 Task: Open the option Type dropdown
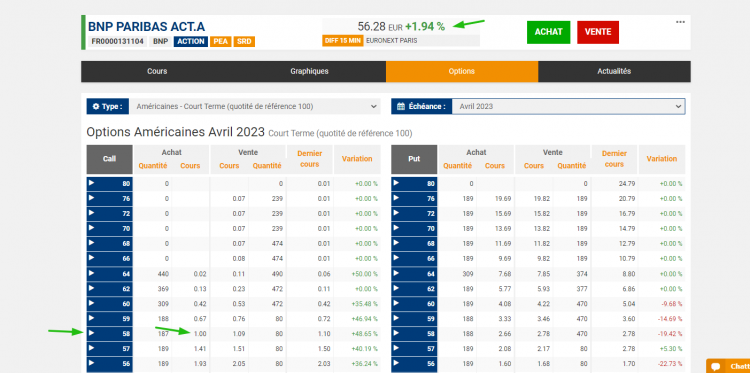pyautogui.click(x=255, y=107)
